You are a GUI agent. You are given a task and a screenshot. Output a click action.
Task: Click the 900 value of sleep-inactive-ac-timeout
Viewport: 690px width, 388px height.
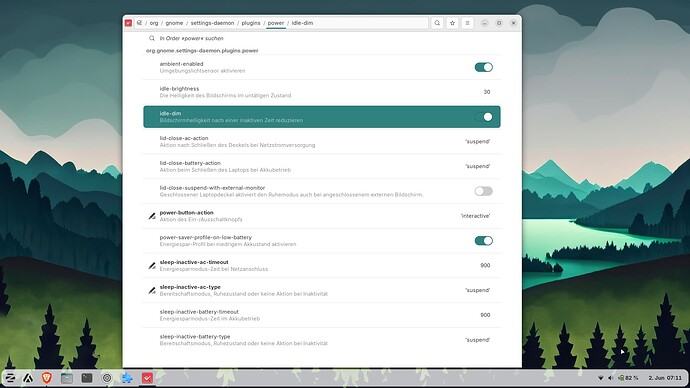point(485,266)
